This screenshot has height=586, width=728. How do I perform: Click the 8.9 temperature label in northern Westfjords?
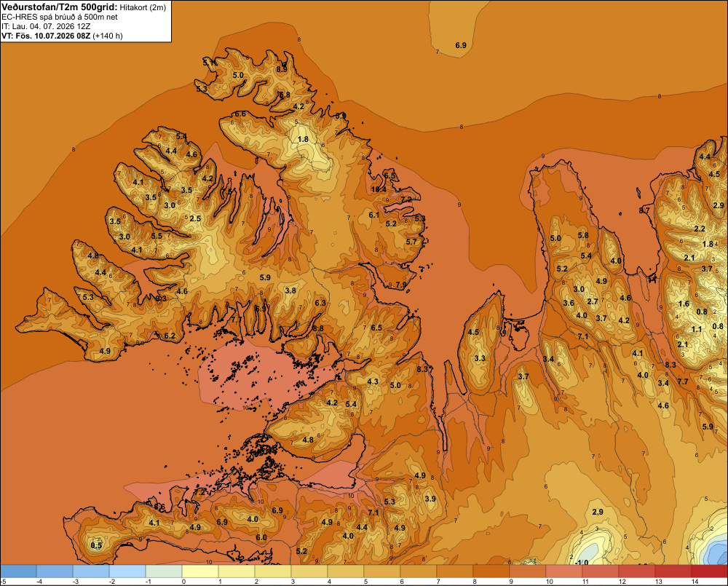[x=281, y=69]
